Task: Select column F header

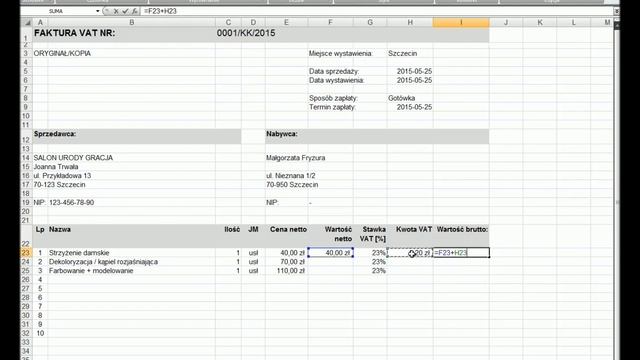Action: [x=330, y=22]
